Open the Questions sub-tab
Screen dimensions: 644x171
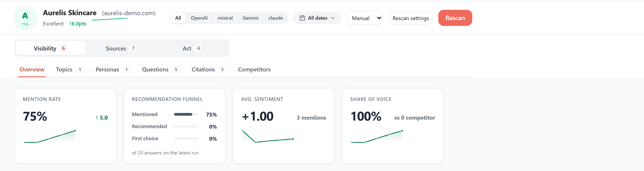(x=161, y=69)
